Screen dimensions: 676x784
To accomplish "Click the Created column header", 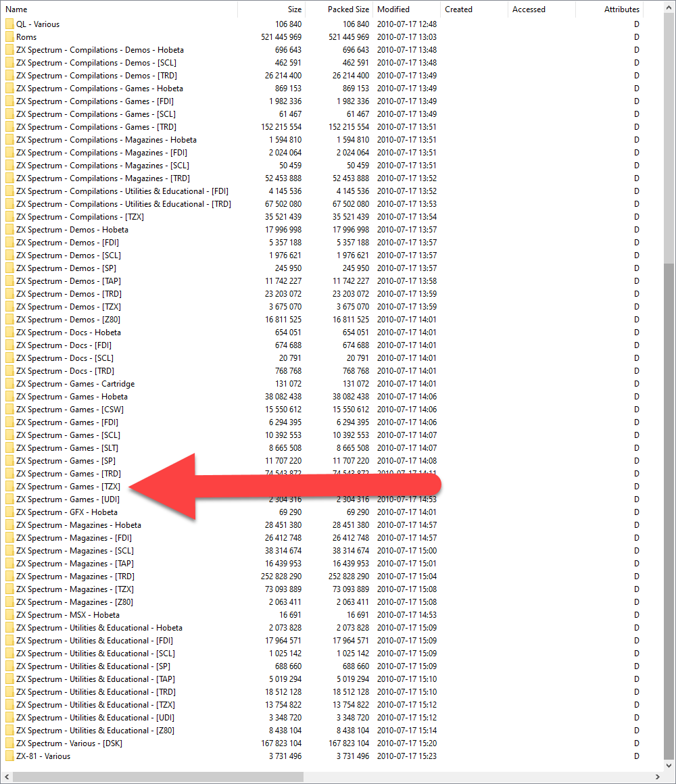I will (475, 9).
